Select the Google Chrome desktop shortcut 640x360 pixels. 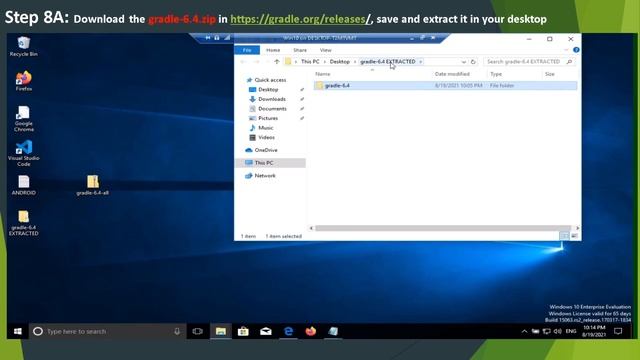tap(24, 118)
